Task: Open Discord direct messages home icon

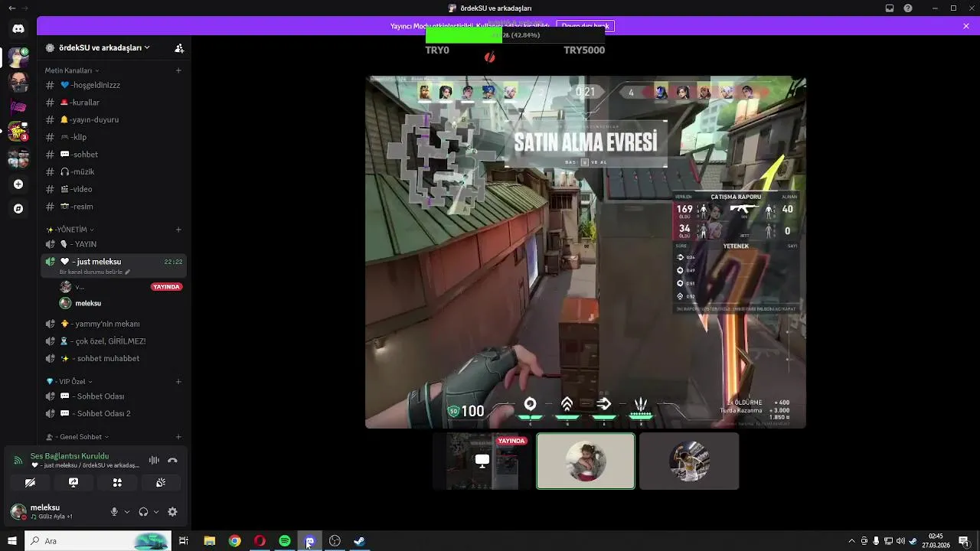Action: click(18, 29)
